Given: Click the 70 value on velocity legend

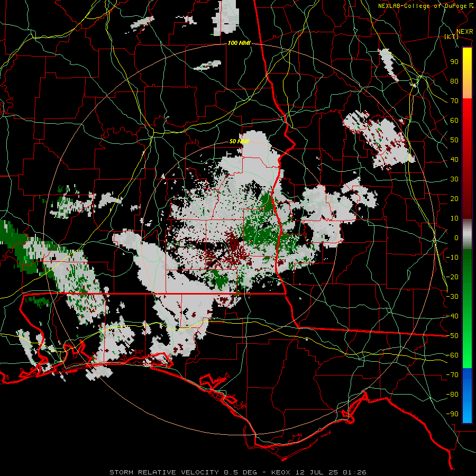Looking at the screenshot, I should point(454,101).
